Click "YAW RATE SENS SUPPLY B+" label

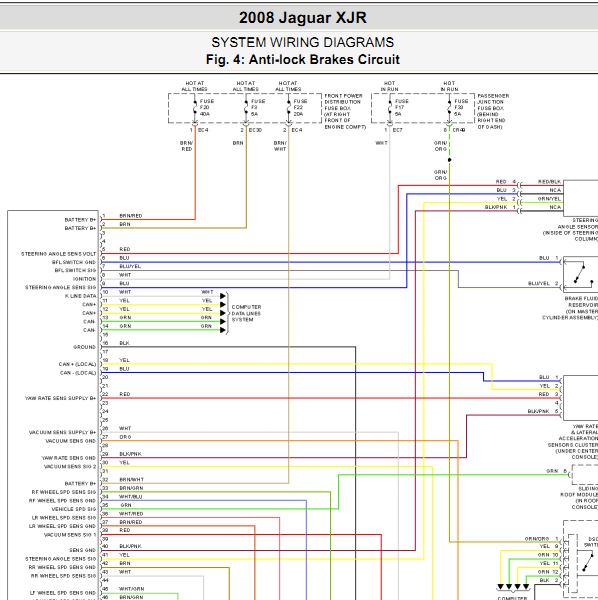[x=60, y=398]
